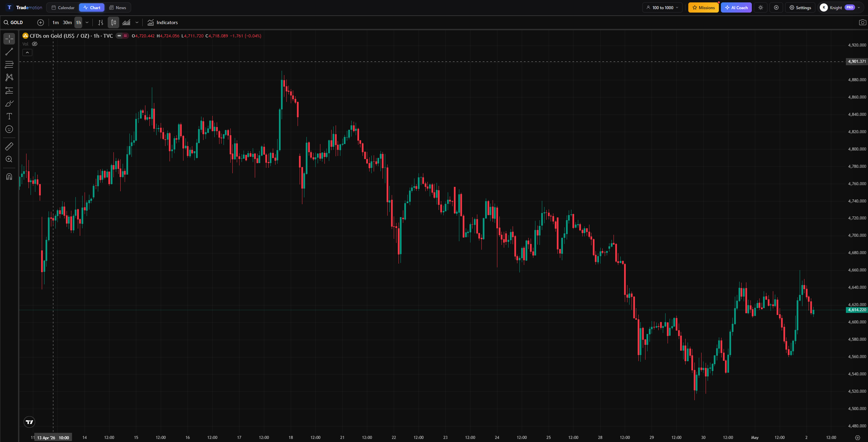
Task: Open chart scale settings gear icon
Action: coord(857,438)
